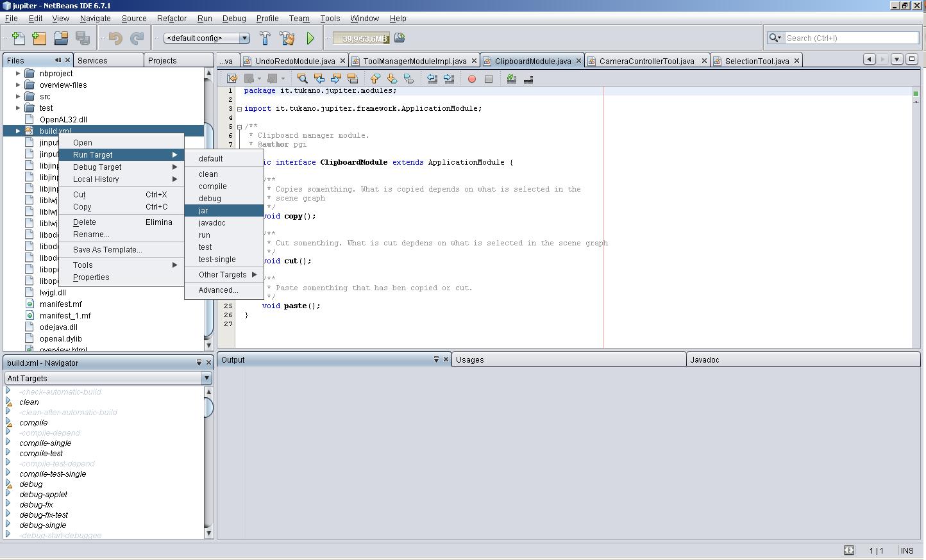The width and height of the screenshot is (926, 560).
Task: Select jar in Run Target submenu
Action: click(x=224, y=210)
